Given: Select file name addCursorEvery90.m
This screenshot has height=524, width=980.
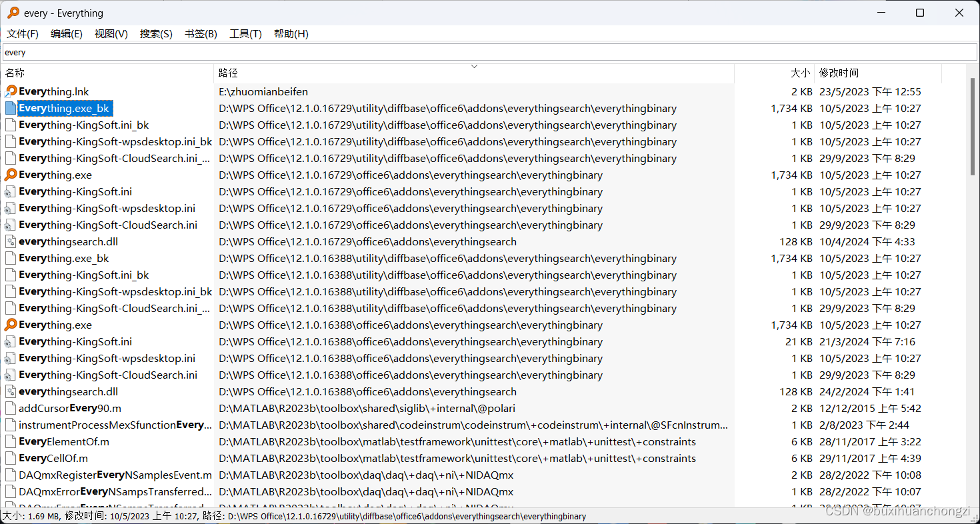Looking at the screenshot, I should [70, 408].
